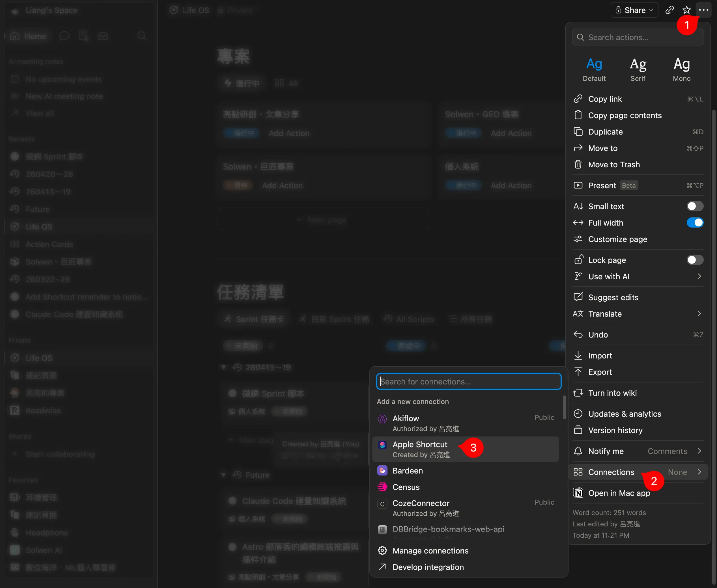
Task: Copy page link via chain icon in top bar
Action: [x=669, y=10]
